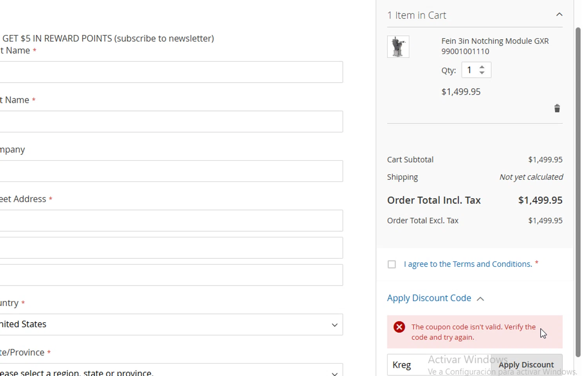This screenshot has height=376, width=588.
Task: Open the Country dropdown showing United States
Action: point(171,325)
